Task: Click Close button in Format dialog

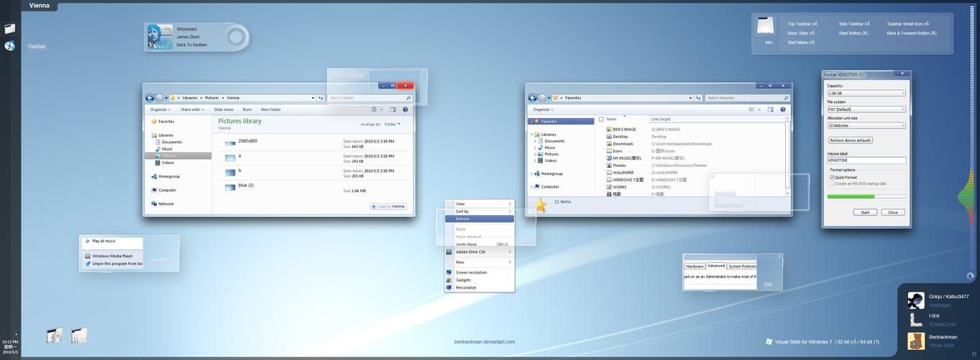Action: coord(892,212)
